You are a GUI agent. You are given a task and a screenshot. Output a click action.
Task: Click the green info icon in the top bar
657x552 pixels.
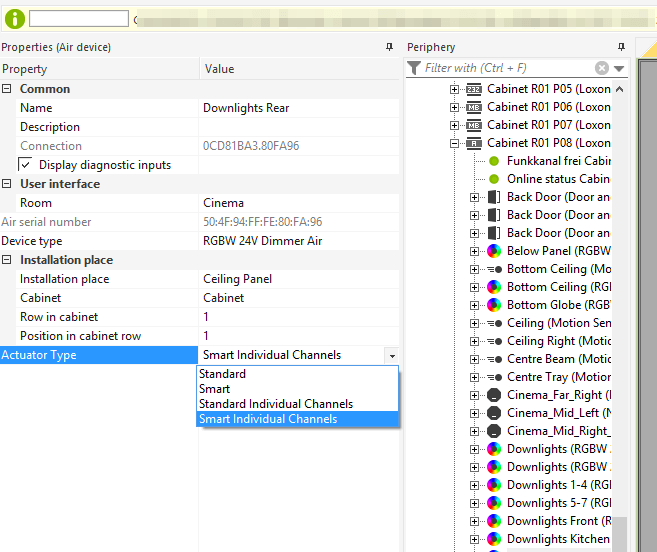[x=15, y=18]
